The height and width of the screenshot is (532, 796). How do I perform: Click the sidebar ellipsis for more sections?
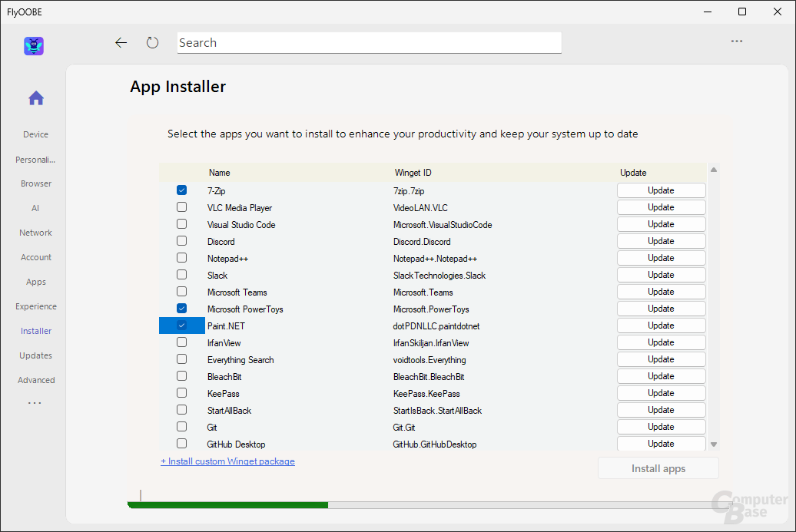click(34, 402)
